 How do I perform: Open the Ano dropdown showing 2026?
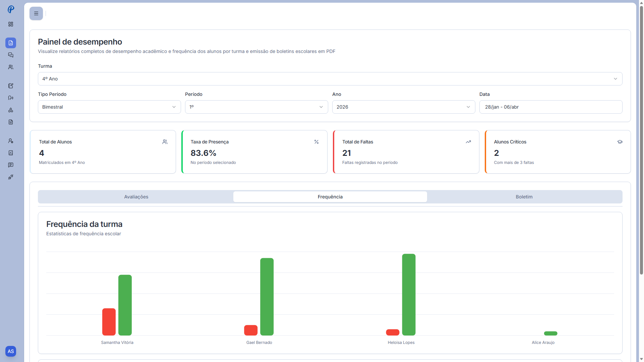pos(403,107)
